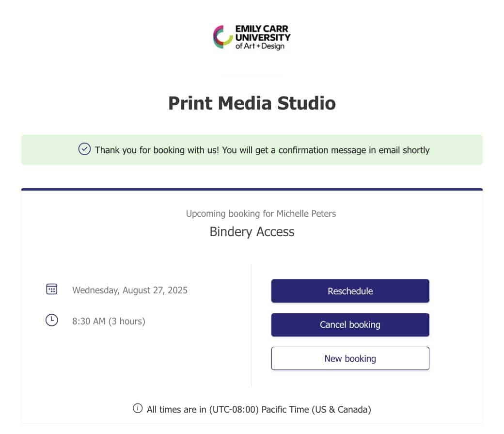Click the Emily Carr circular logo emblem
This screenshot has height=434, width=504.
[222, 37]
